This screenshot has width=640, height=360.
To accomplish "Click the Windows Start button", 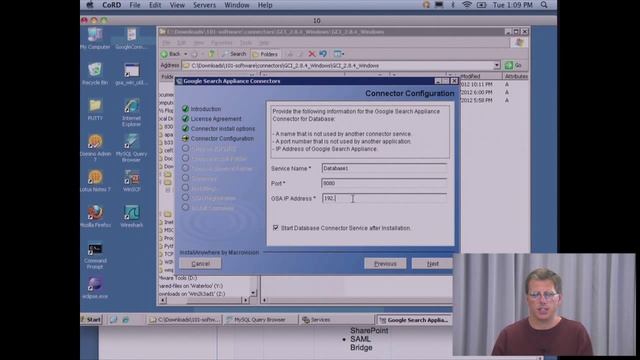I will coord(91,320).
